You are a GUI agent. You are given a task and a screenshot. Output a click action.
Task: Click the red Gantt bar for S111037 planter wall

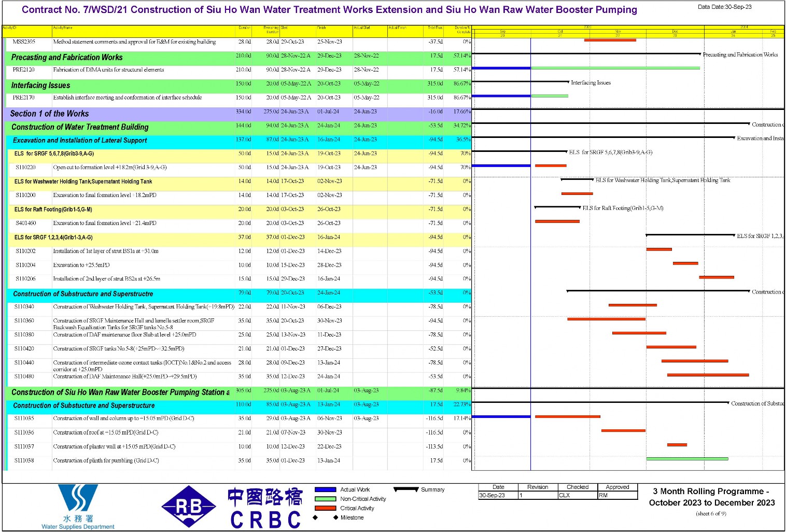[677, 445]
